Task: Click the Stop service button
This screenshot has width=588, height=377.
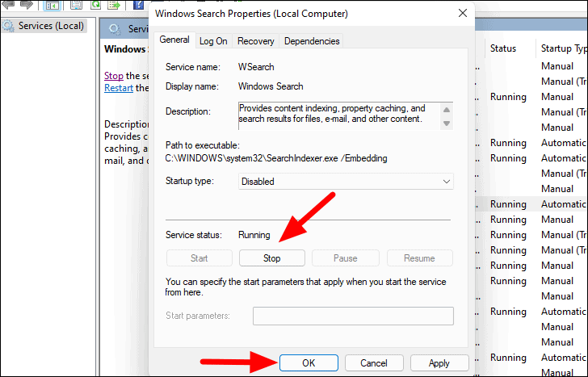Action: [272, 258]
